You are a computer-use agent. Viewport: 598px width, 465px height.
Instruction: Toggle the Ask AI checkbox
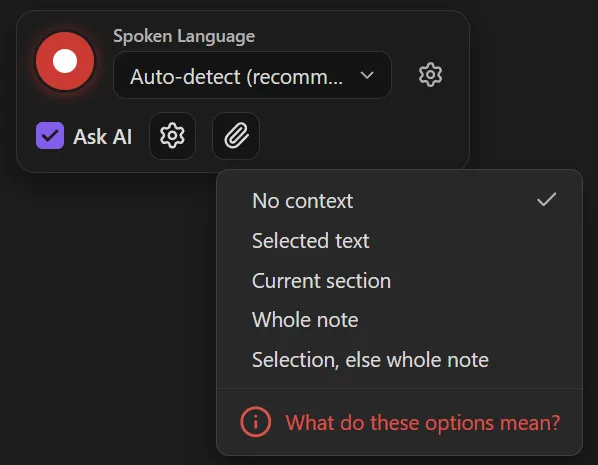pyautogui.click(x=50, y=135)
